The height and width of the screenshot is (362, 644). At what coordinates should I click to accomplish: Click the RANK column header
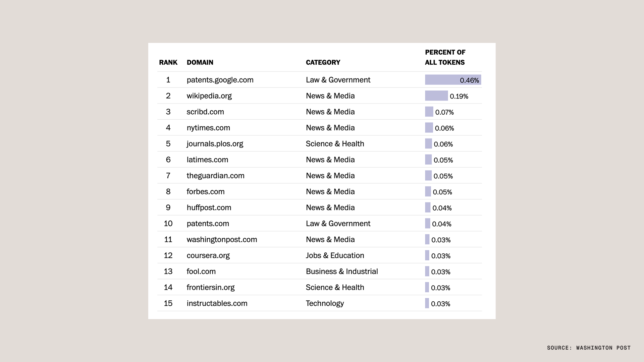168,62
